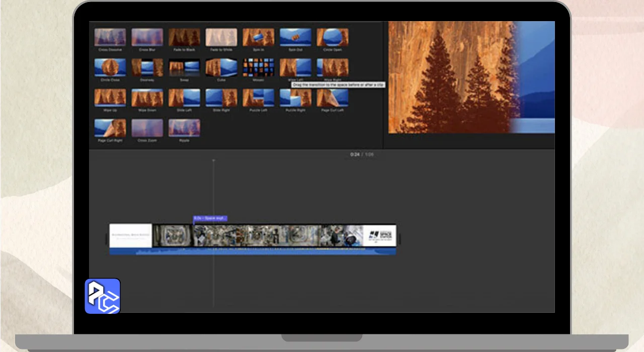Select the Slide Left transition
The width and height of the screenshot is (644, 352).
click(x=184, y=98)
